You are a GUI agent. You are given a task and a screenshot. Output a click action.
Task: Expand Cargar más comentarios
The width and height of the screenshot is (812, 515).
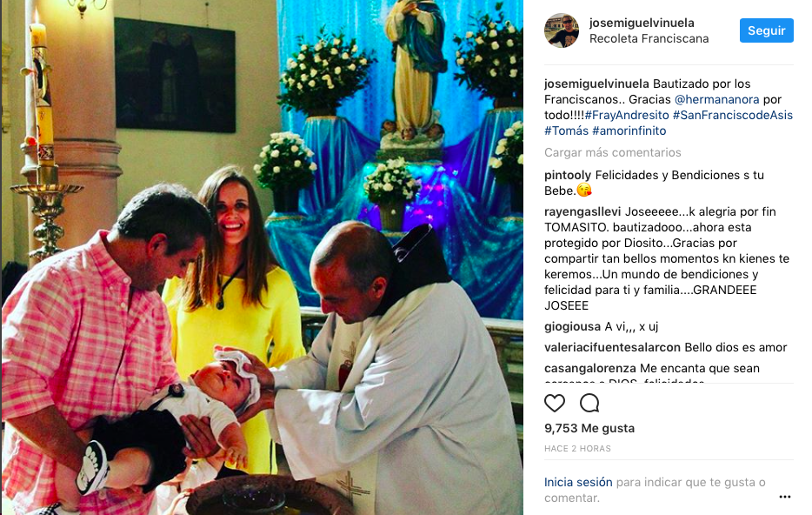(612, 153)
